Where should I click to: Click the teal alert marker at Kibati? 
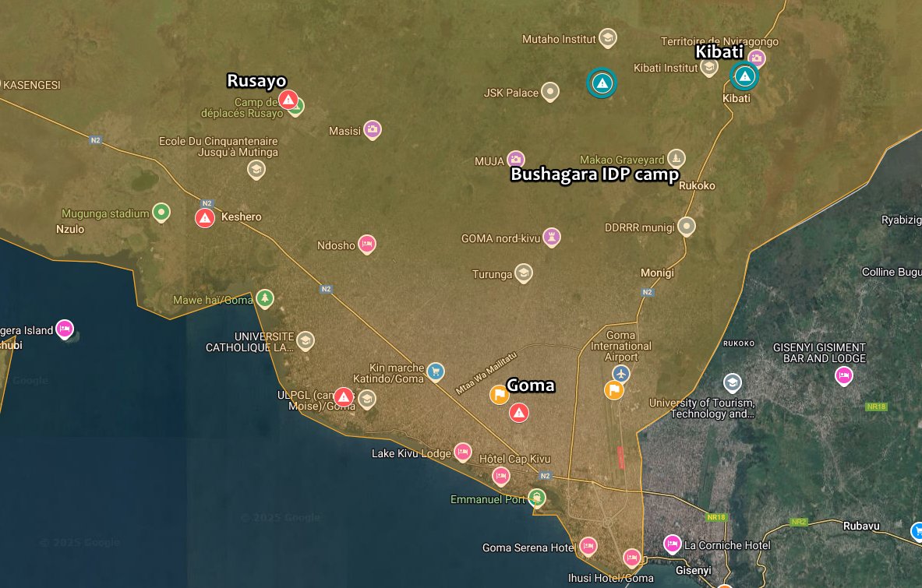coord(744,76)
